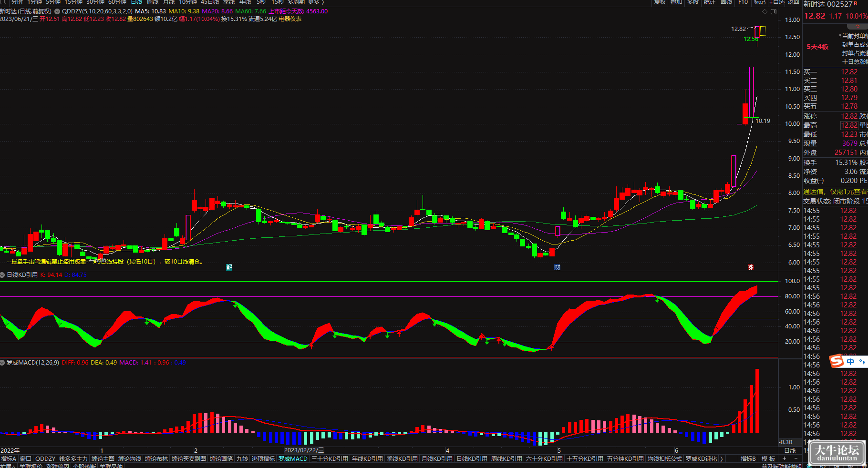Open the 指标B selector

[x=748, y=459]
